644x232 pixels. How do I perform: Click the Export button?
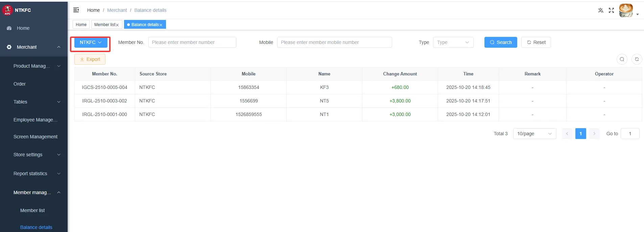click(x=90, y=59)
